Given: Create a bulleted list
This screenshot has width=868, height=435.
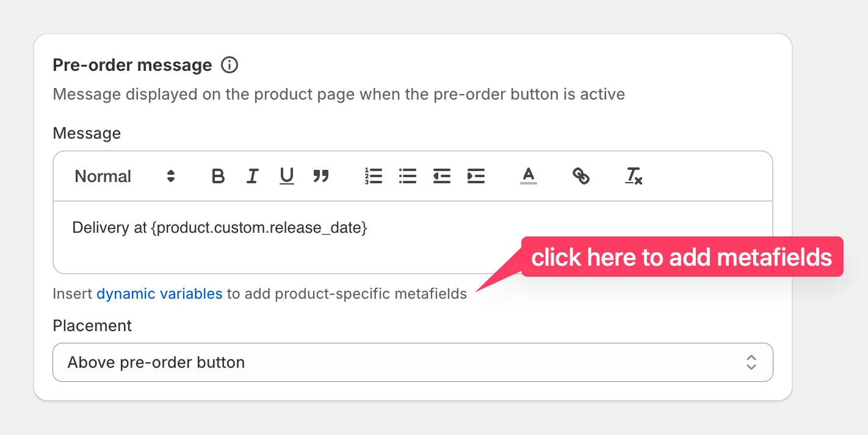Looking at the screenshot, I should 407,176.
